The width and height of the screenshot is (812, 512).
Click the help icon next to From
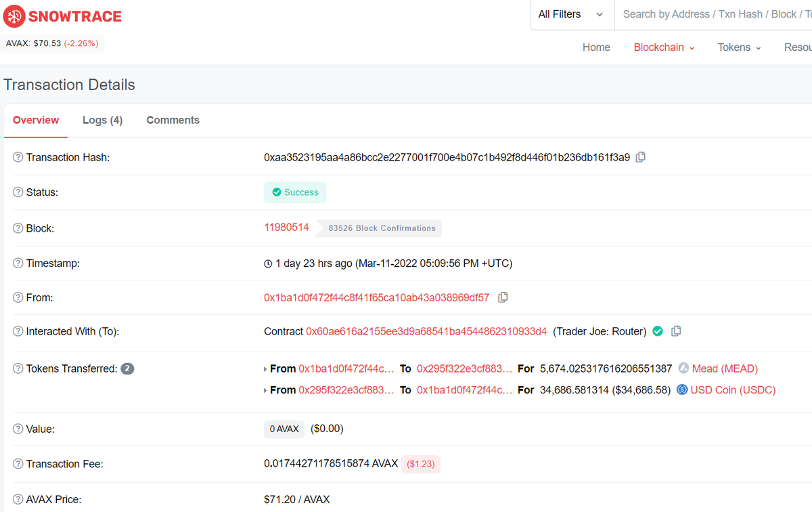click(18, 297)
